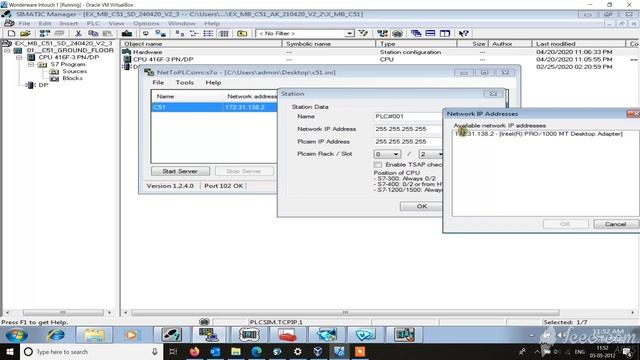Viewport: 640px width, 360px height.
Task: Click Start Server button
Action: (x=180, y=171)
